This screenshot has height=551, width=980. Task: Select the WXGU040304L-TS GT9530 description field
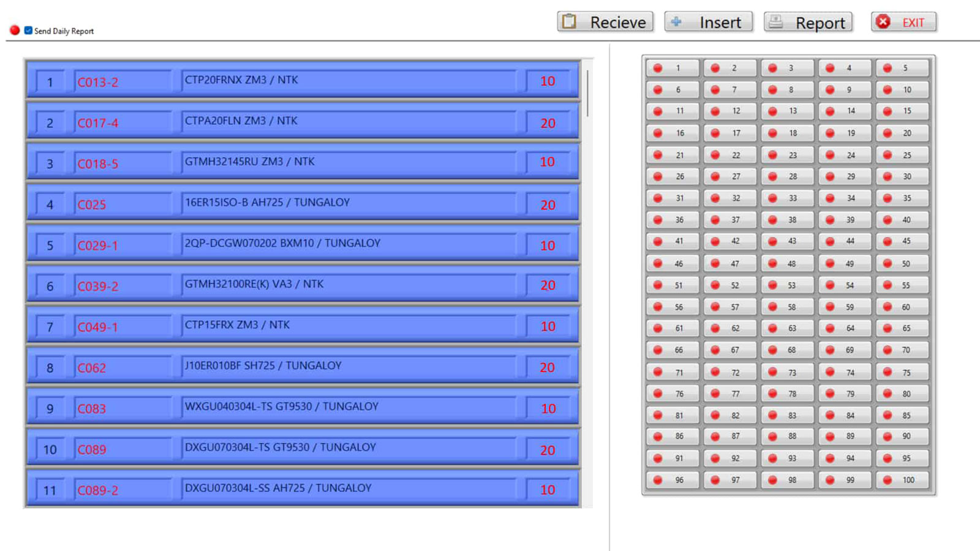point(348,407)
